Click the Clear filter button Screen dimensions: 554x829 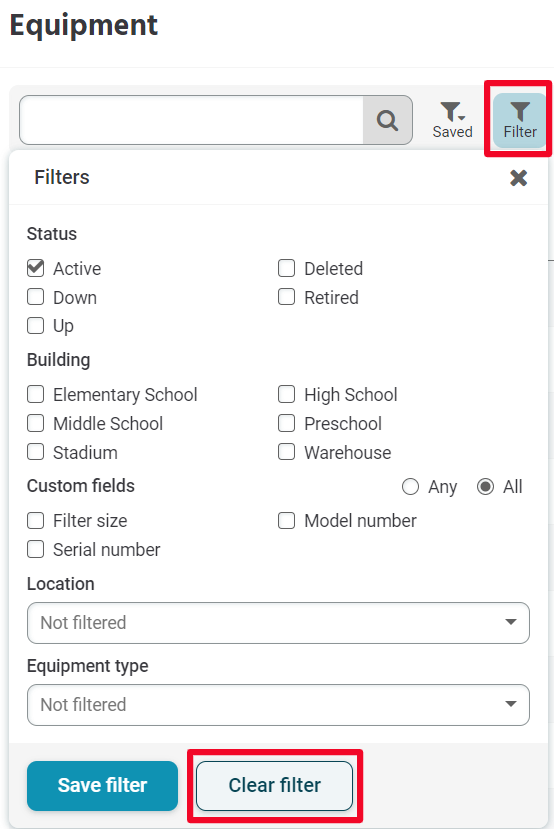pyautogui.click(x=274, y=786)
